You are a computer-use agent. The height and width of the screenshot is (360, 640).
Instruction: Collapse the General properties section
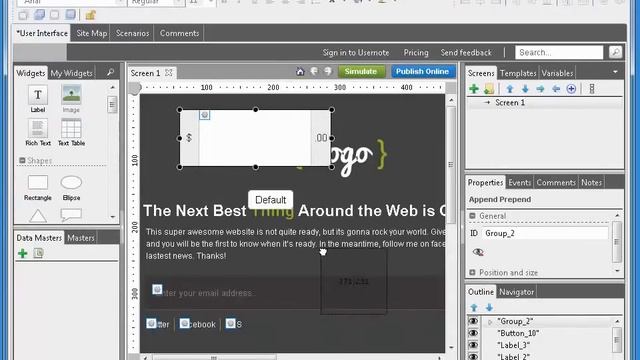pyautogui.click(x=472, y=216)
